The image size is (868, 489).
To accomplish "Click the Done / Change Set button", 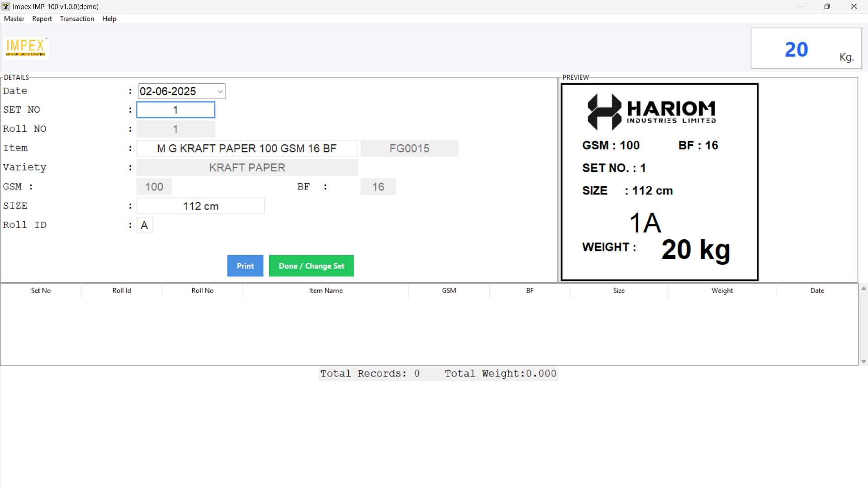I will [x=311, y=266].
